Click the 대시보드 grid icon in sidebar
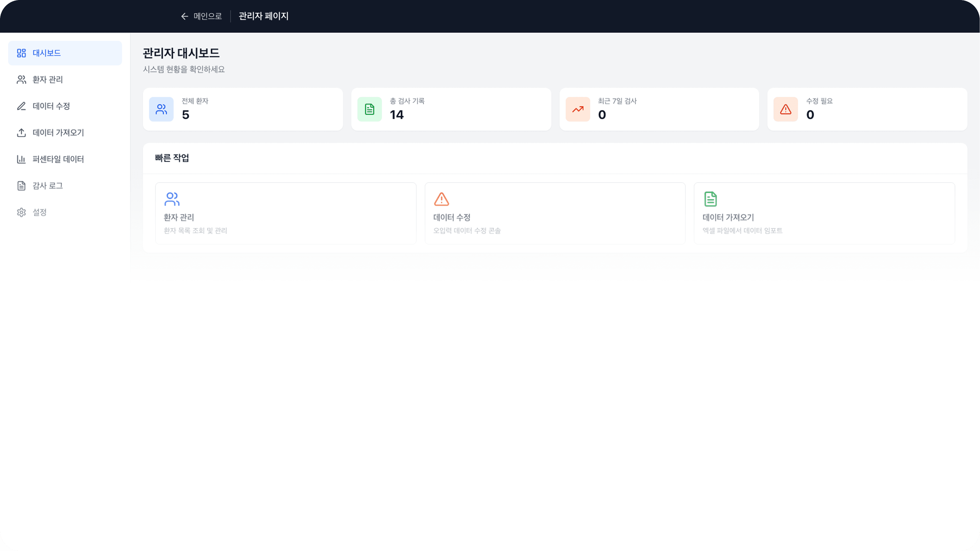This screenshot has height=551, width=980. [21, 53]
